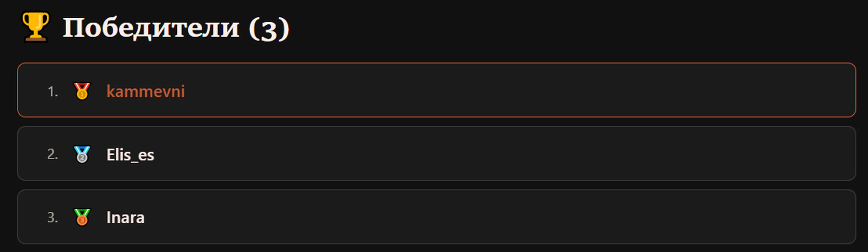The width and height of the screenshot is (868, 252).
Task: Open the kammevni username link
Action: [x=146, y=91]
